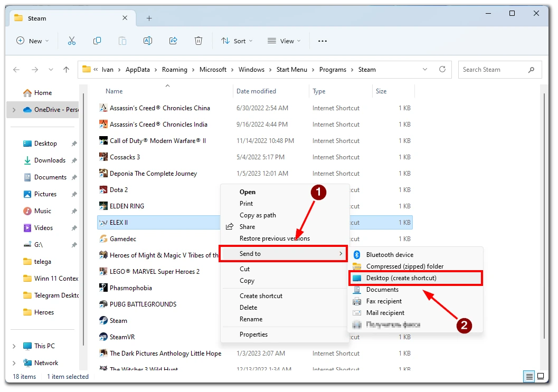The height and width of the screenshot is (392, 558).
Task: Open the See more ellipsis menu
Action: (x=323, y=41)
